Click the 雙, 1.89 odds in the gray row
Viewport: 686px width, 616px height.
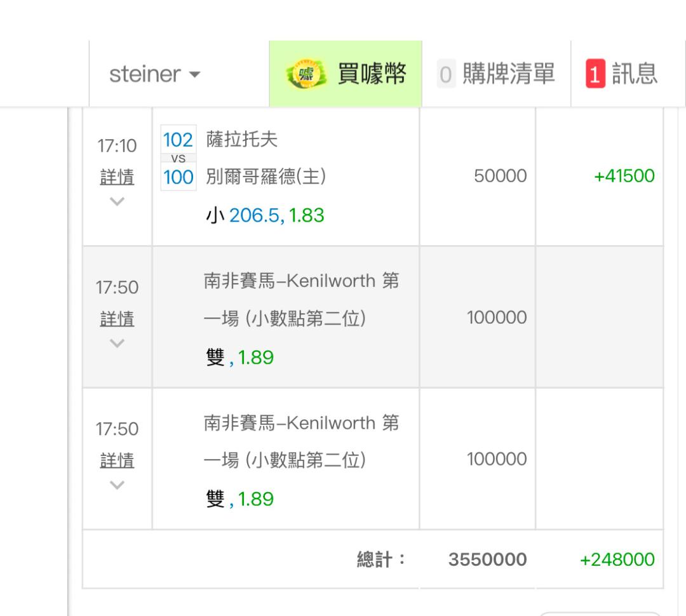(239, 358)
